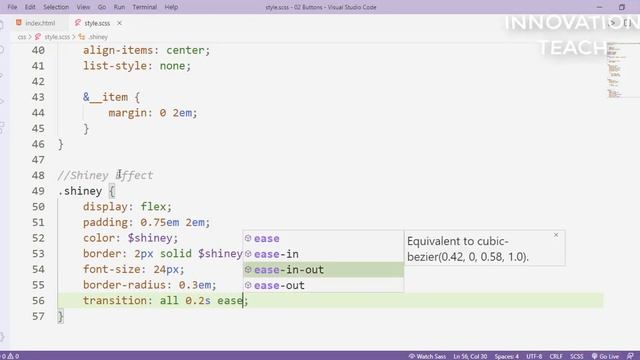Click the css breadcrumb segment
The image size is (640, 360).
22,37
